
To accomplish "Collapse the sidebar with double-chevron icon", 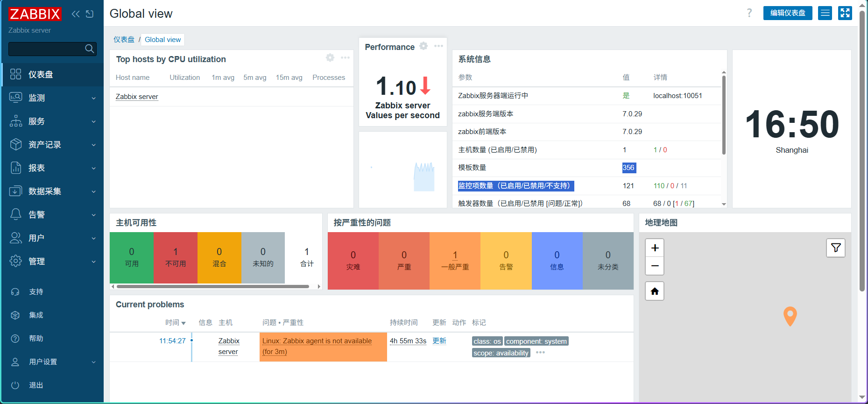I will pyautogui.click(x=76, y=14).
